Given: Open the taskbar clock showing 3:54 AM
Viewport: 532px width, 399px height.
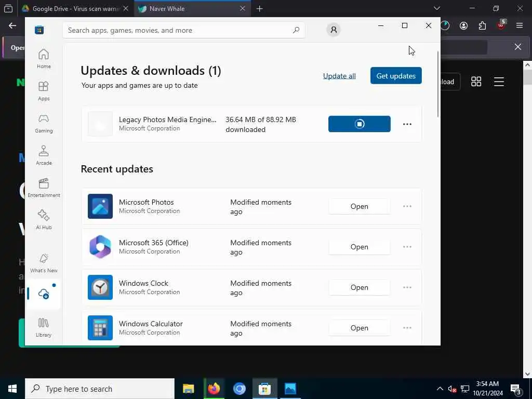Looking at the screenshot, I should [487, 389].
